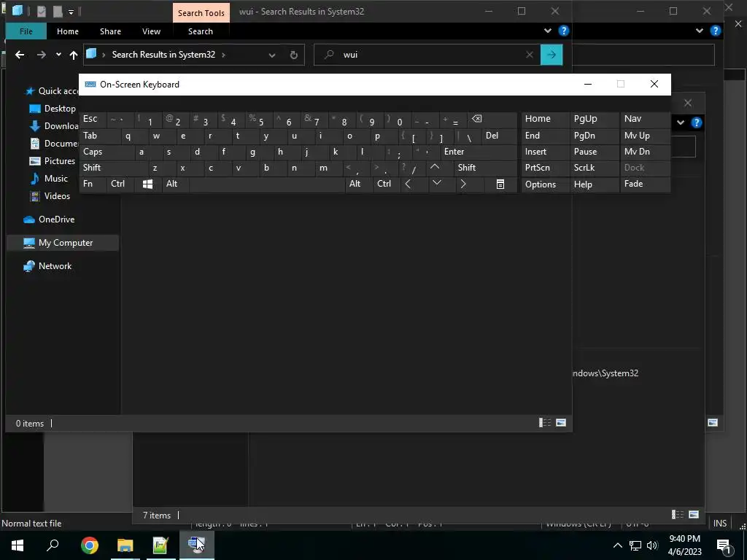
Task: Click the Enter key on keyboard
Action: tap(478, 152)
